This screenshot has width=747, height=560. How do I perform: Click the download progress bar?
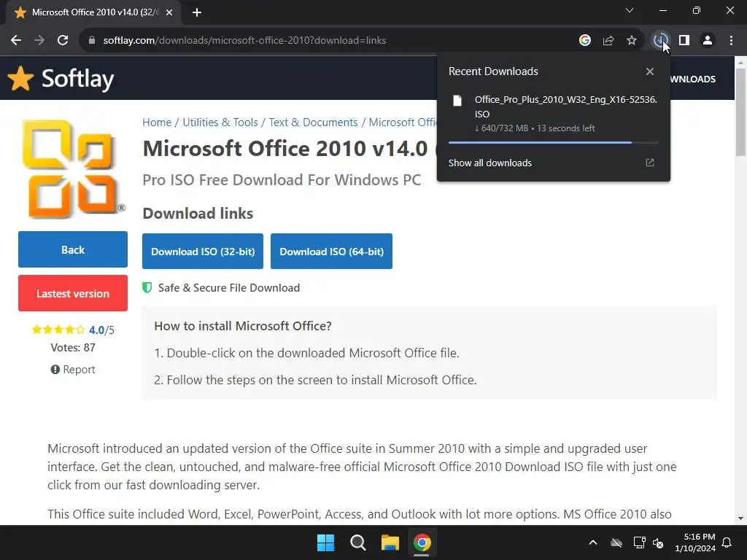click(x=554, y=142)
